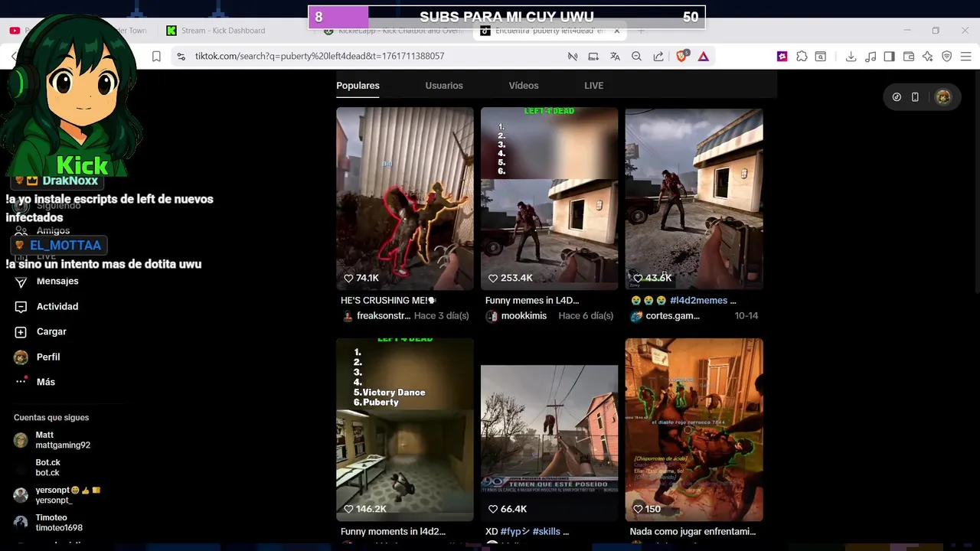This screenshot has height=551, width=980.
Task: Open the extensions puzzle icon
Action: click(802, 56)
